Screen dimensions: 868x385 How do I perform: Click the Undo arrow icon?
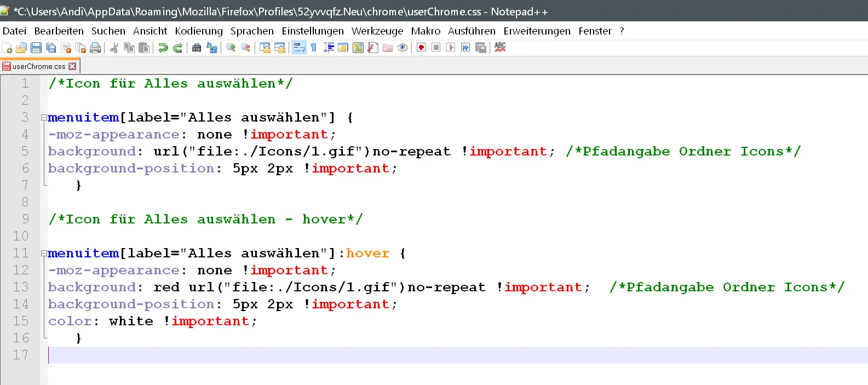(163, 48)
